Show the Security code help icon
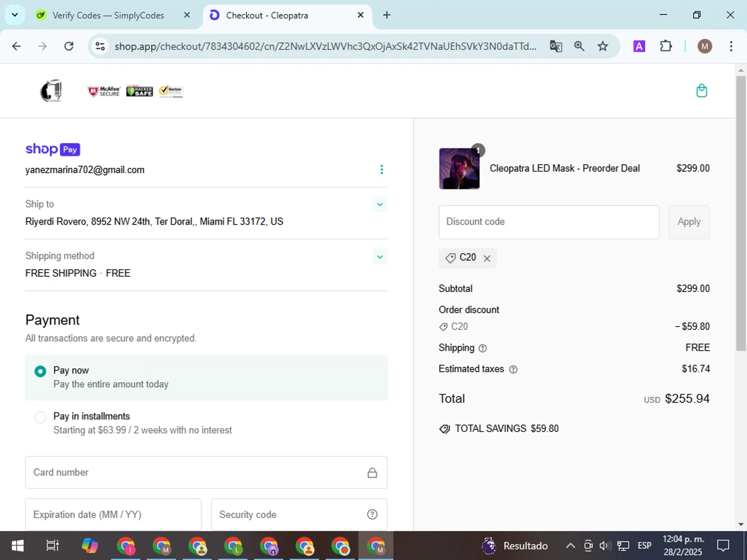Screen dimensions: 747x560 click(x=372, y=515)
